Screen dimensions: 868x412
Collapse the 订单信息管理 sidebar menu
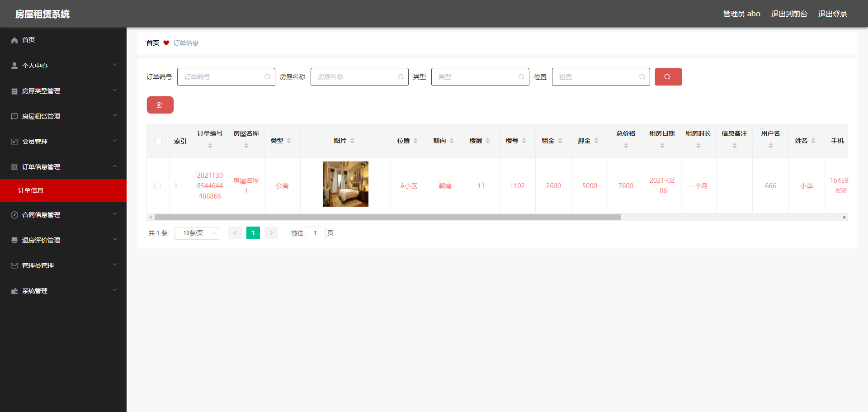63,167
